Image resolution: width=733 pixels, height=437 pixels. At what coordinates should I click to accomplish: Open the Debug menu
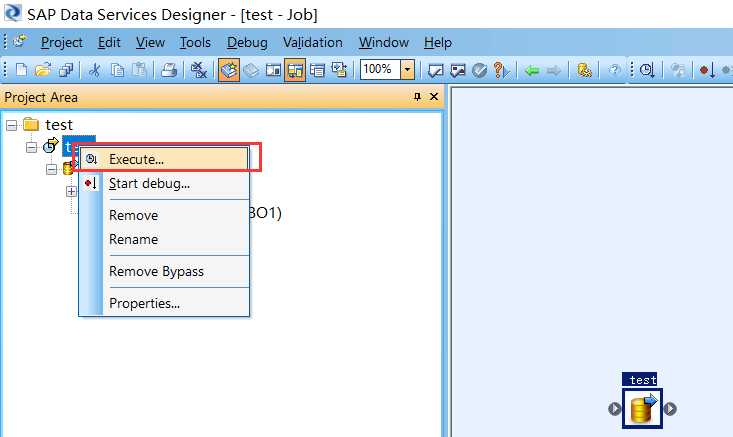click(247, 43)
